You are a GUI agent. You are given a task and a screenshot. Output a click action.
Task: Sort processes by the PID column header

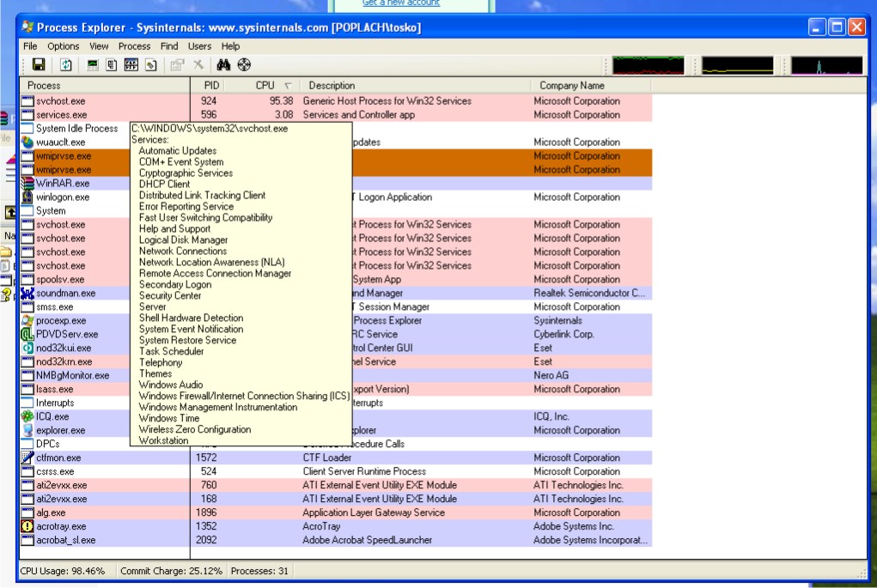[x=211, y=86]
